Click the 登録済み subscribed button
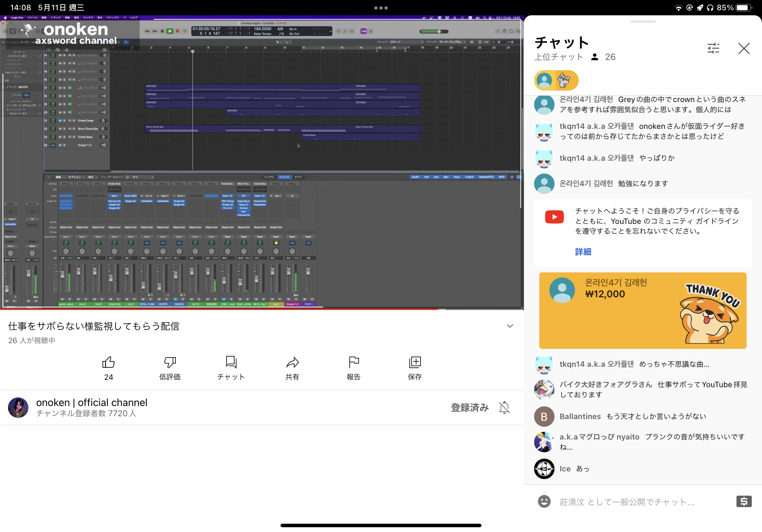Image resolution: width=762 pixels, height=532 pixels. coord(470,407)
